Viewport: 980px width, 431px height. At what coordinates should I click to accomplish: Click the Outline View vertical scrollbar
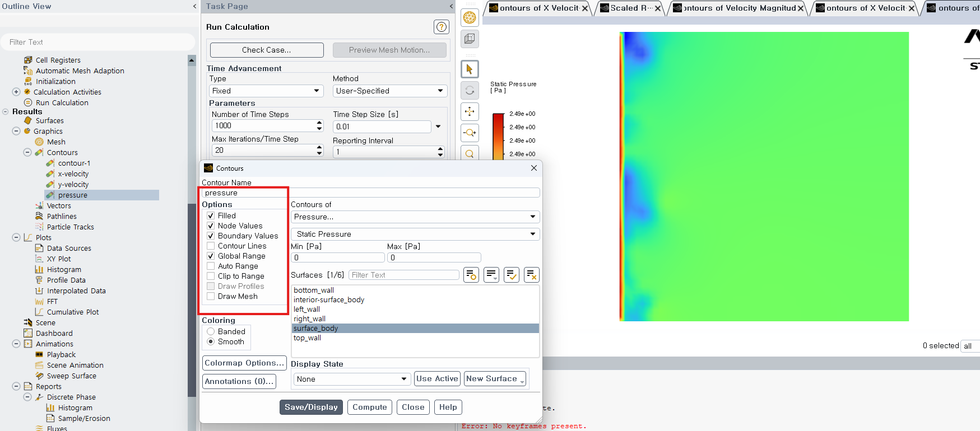pyautogui.click(x=192, y=224)
